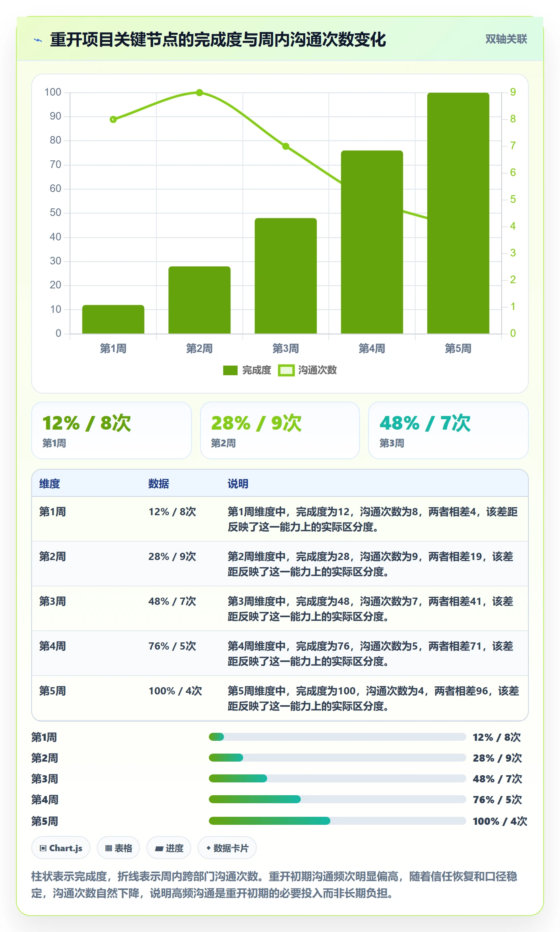Click the 第3周 description text in table

[370, 609]
